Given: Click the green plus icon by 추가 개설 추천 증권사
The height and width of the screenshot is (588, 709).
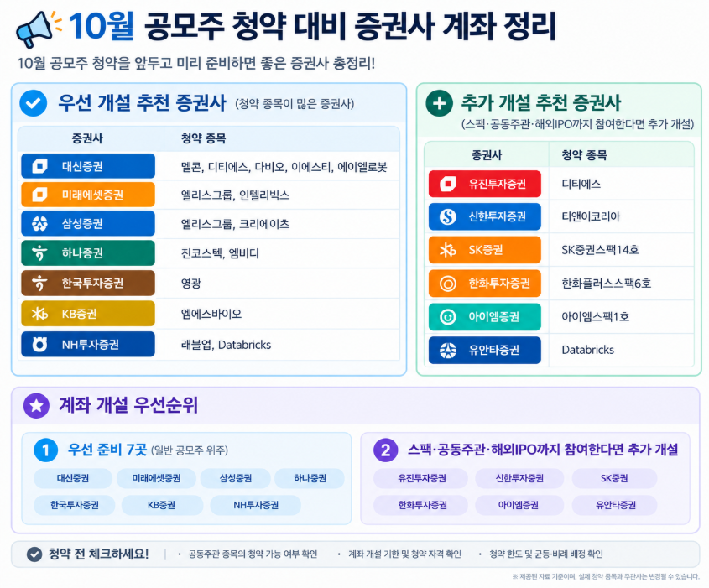Looking at the screenshot, I should click(439, 103).
